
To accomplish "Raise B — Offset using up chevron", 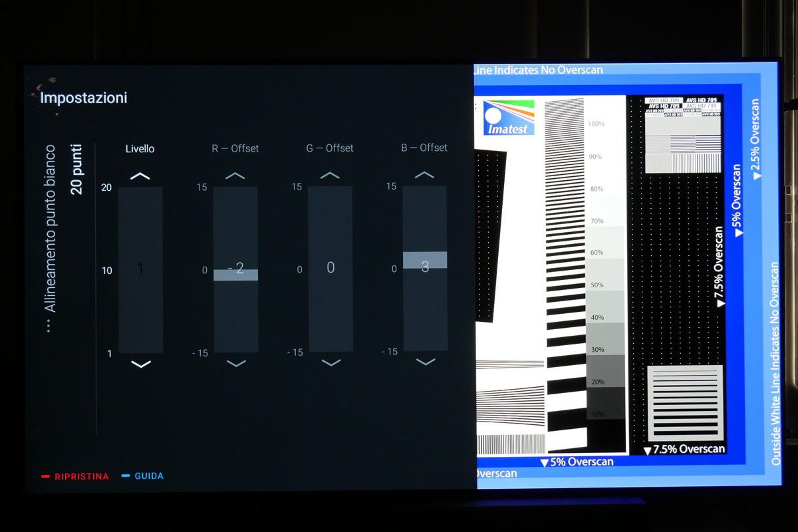I will [424, 175].
